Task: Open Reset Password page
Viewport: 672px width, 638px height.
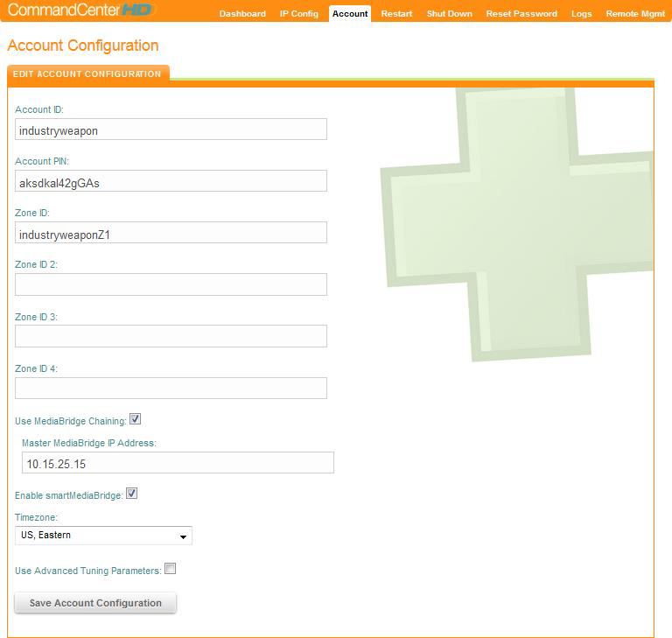Action: click(x=521, y=14)
